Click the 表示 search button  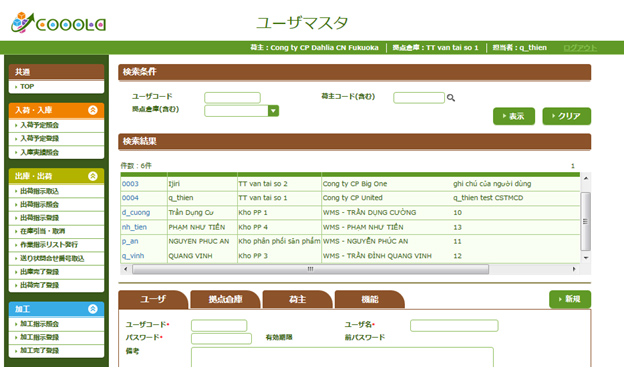[x=514, y=116]
